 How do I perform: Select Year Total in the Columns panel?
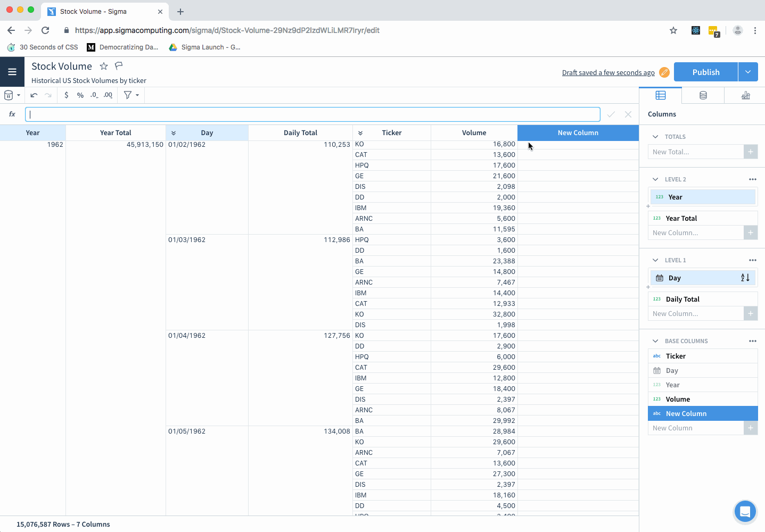(703, 218)
